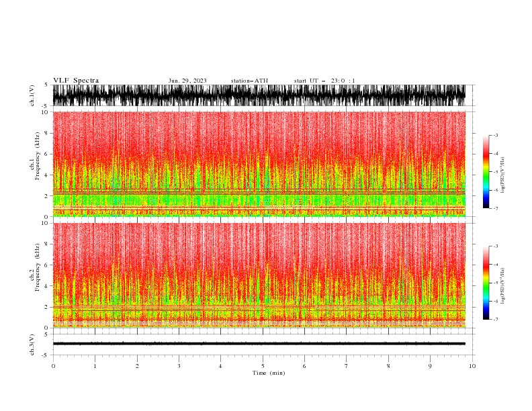Screen dimensions: 532x411
Task: Click the "-4" tick of ch.2 colorbar
Action: coord(495,265)
